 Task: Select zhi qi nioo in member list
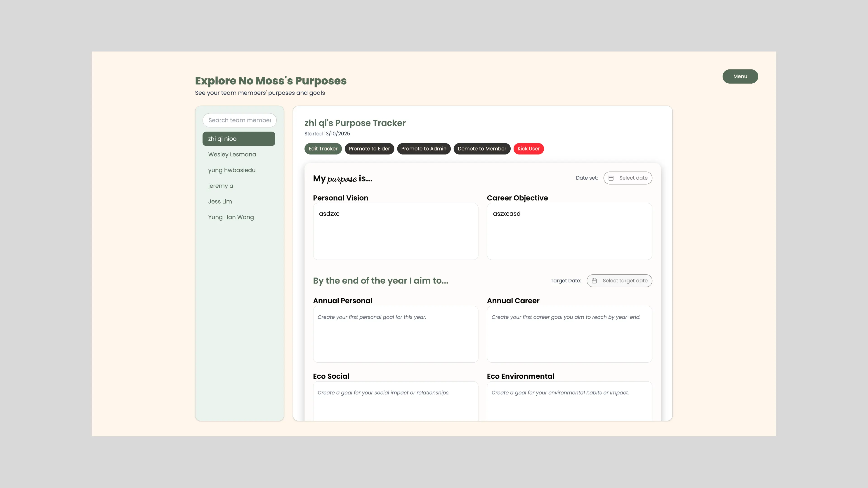tap(238, 139)
